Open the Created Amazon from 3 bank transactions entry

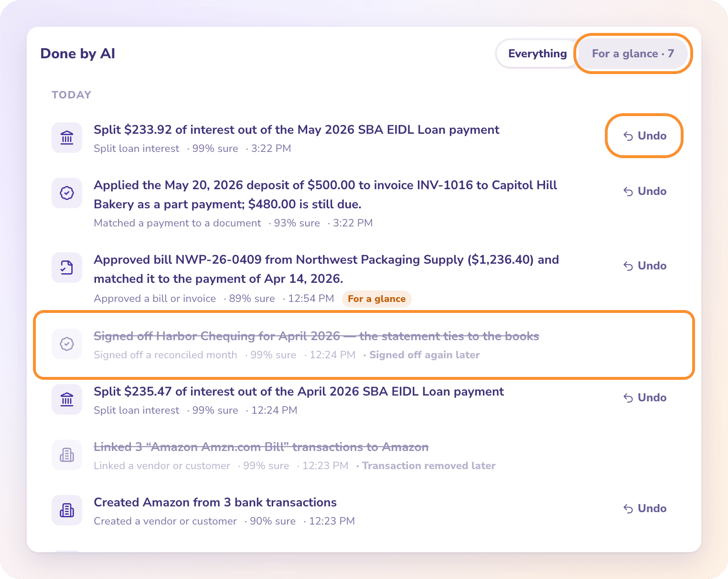215,502
